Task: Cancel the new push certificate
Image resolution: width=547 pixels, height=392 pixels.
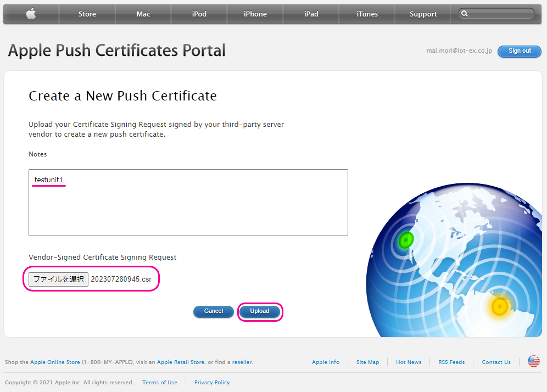Action: click(214, 311)
